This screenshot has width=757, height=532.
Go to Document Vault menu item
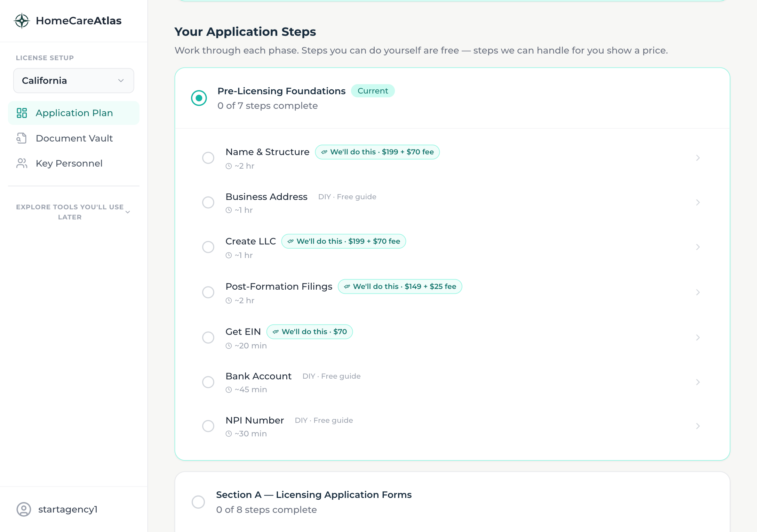click(x=74, y=138)
